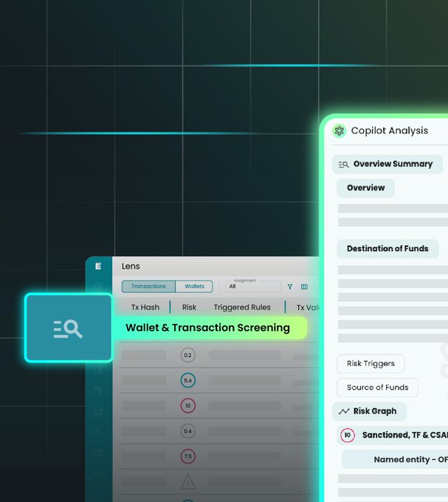Click the Risk Graph line chart icon
448x502 pixels.
pos(344,411)
